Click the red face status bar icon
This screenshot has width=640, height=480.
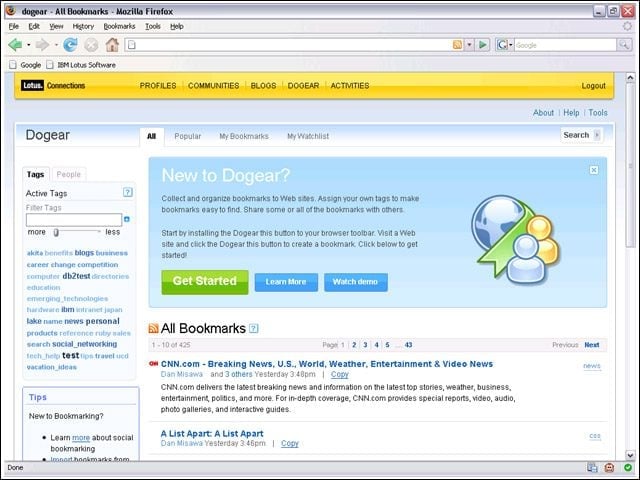point(609,467)
